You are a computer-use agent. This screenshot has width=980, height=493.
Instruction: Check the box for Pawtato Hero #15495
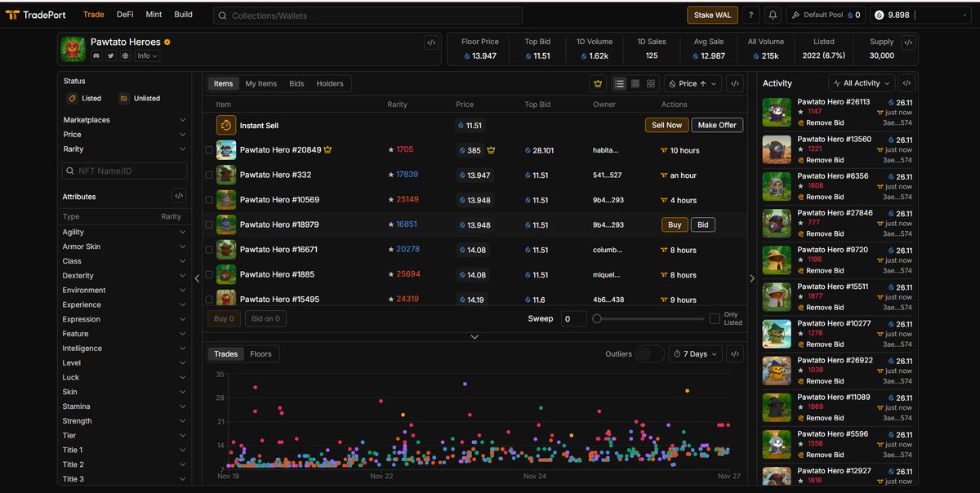click(209, 300)
